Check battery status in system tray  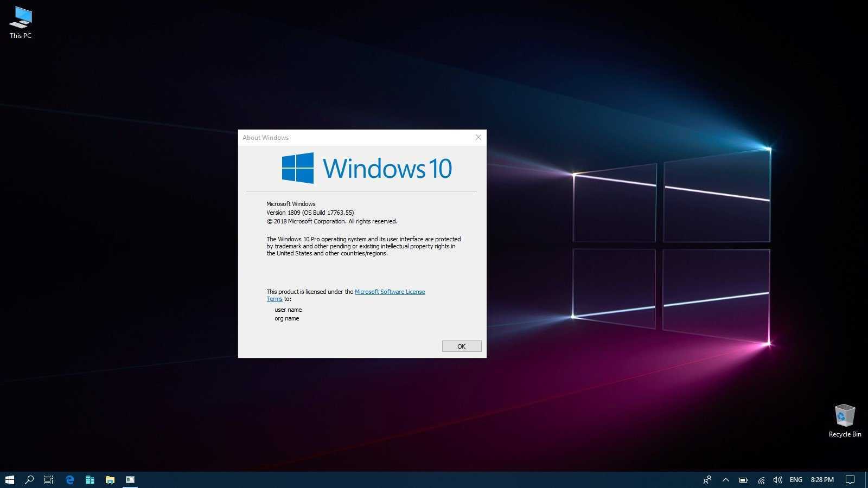click(744, 480)
